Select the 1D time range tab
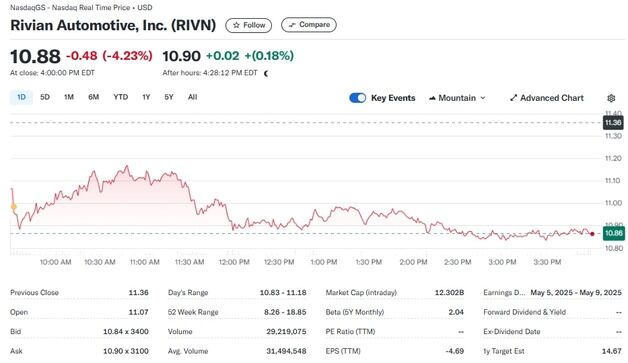 pos(21,97)
